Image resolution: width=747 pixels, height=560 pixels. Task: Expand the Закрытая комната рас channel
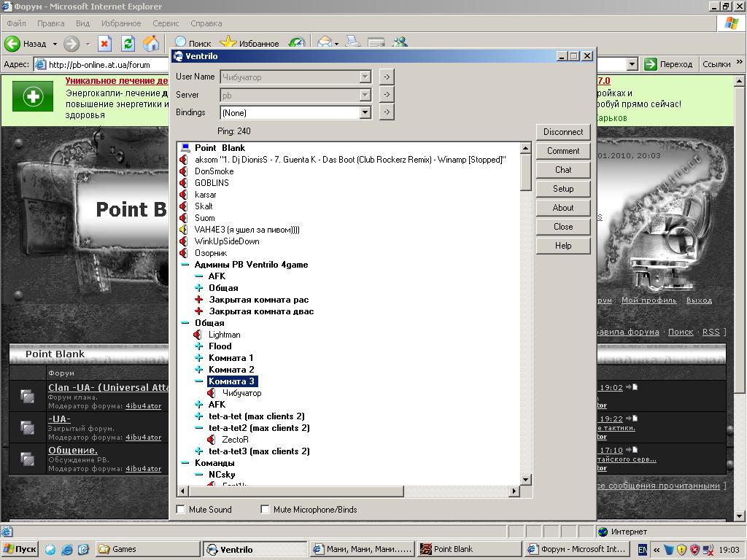coord(198,300)
